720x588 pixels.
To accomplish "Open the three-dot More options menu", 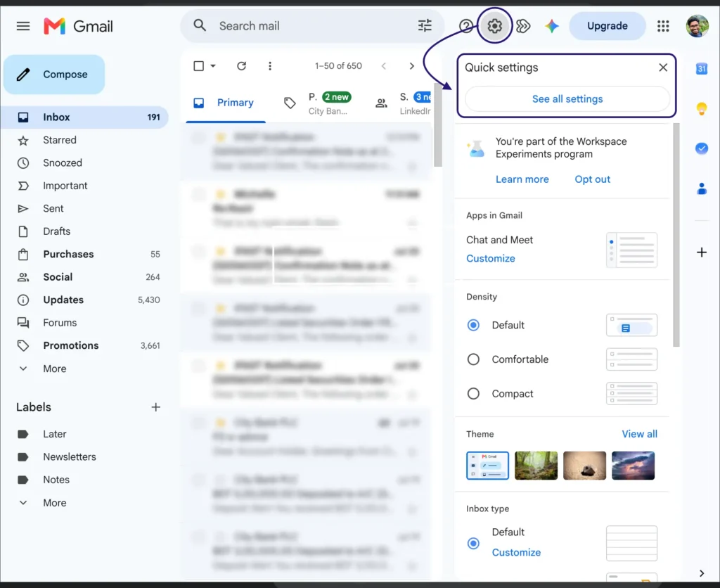I will click(270, 66).
